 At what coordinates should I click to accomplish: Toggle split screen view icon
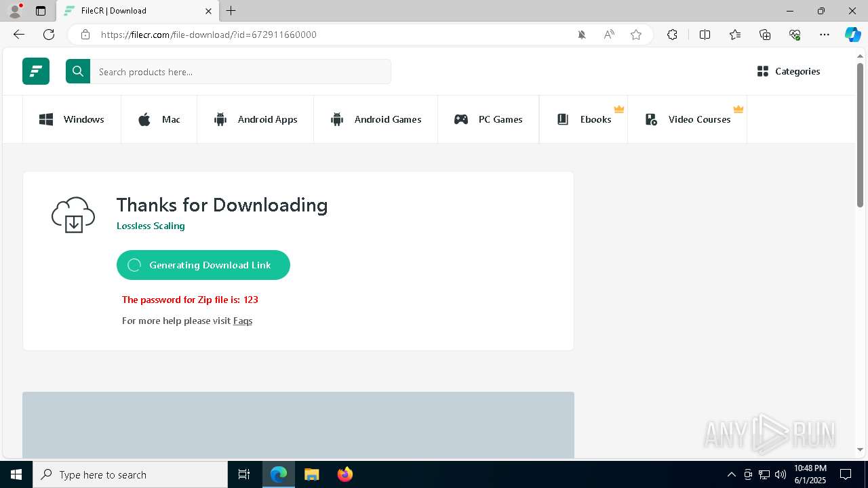tap(705, 35)
